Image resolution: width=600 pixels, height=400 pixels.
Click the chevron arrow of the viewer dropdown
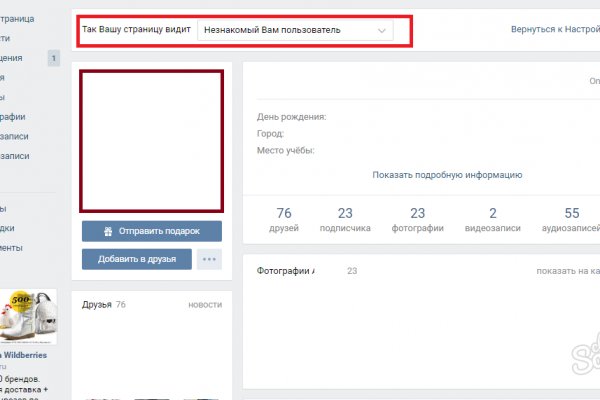tap(381, 30)
